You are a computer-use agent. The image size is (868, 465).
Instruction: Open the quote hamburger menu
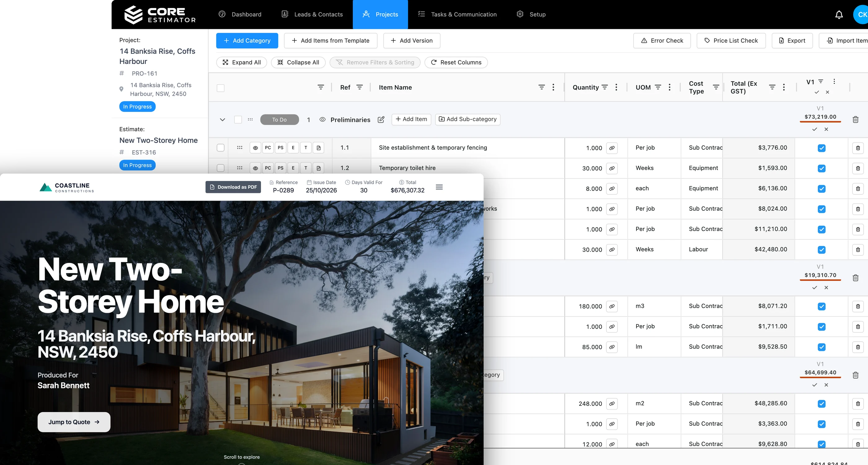click(x=439, y=187)
